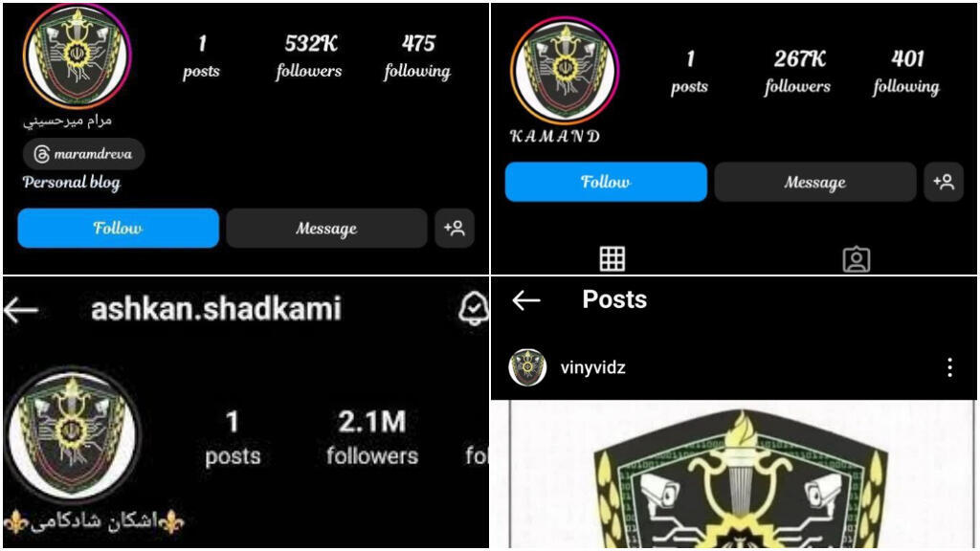Open add-person icon on KAMAND profile
Viewport: 980px width, 551px height.
(x=944, y=182)
